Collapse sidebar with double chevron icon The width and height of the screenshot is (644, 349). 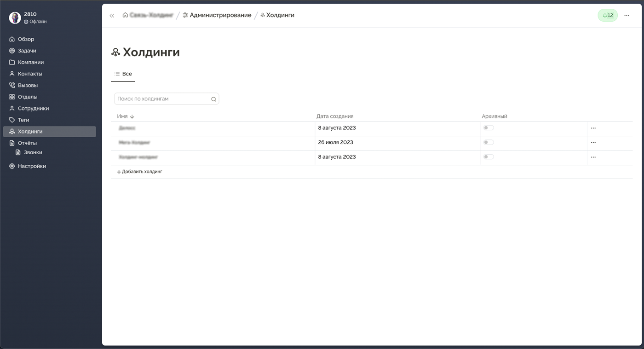(x=112, y=16)
